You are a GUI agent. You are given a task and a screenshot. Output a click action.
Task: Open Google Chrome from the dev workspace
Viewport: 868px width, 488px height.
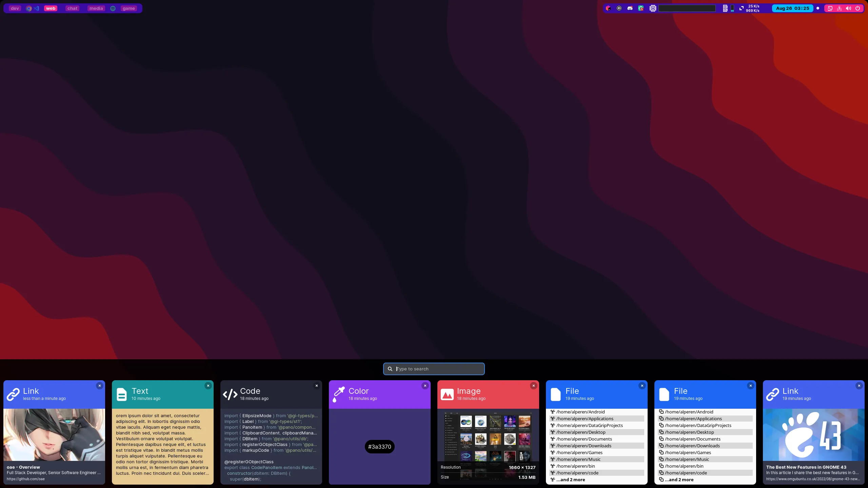(29, 8)
